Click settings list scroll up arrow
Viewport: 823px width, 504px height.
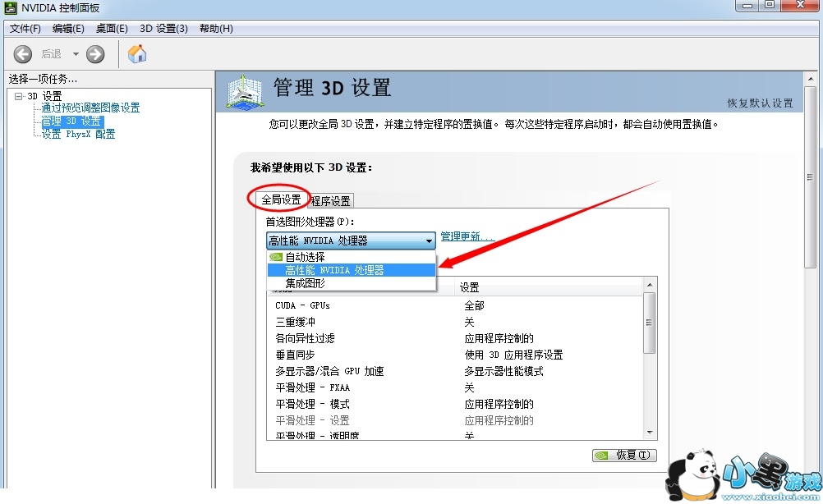tap(650, 285)
